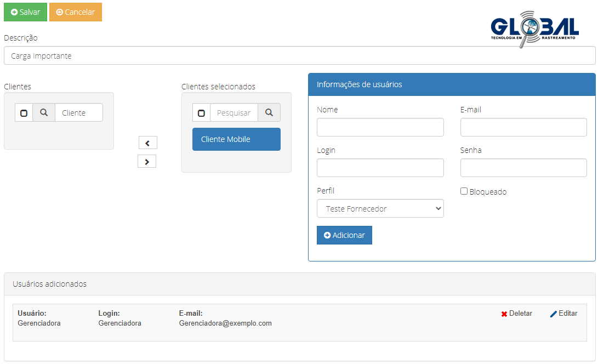Click the Login input field
This screenshot has width=598, height=364.
(380, 168)
